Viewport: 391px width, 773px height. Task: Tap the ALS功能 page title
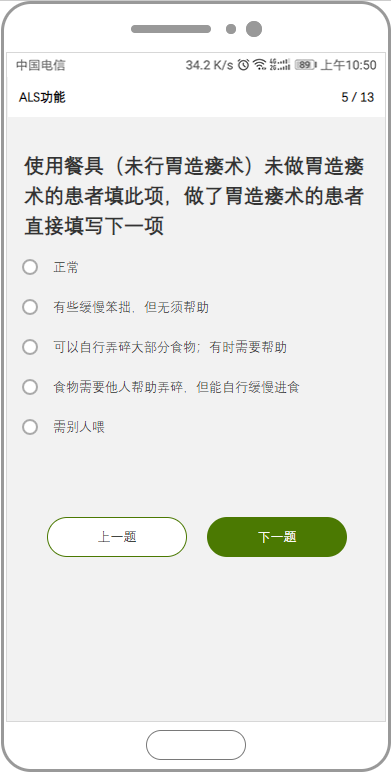[42, 97]
